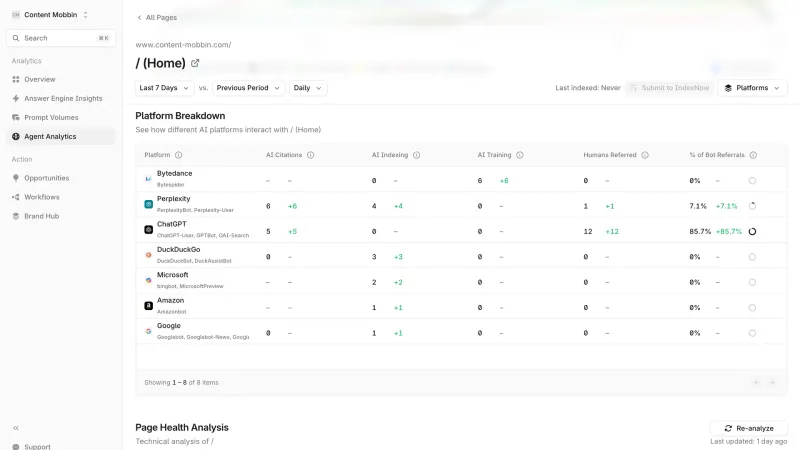The height and width of the screenshot is (450, 800).
Task: Click info icon next to Humans Referred
Action: coord(645,155)
